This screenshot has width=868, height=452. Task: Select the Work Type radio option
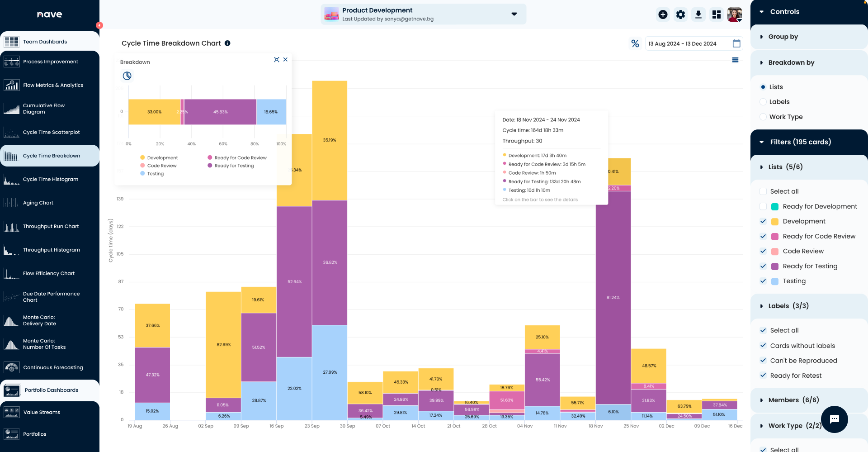coord(763,117)
